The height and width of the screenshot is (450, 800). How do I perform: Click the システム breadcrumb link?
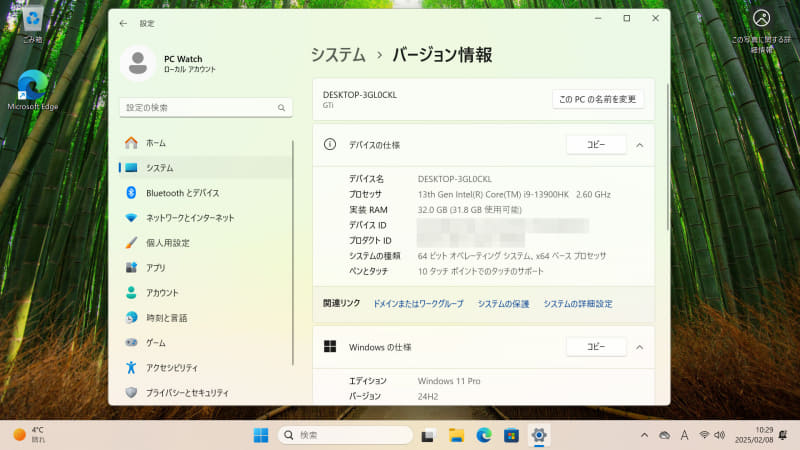338,55
